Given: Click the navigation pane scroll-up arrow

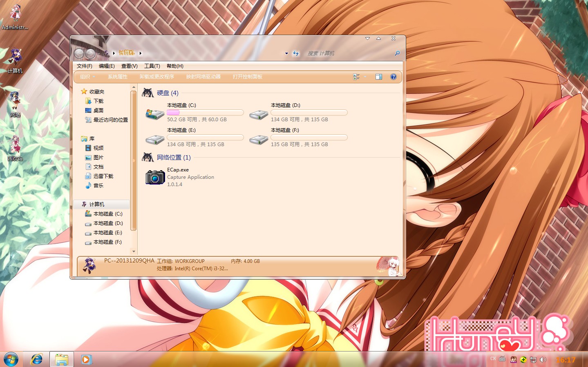Looking at the screenshot, I should tap(134, 87).
